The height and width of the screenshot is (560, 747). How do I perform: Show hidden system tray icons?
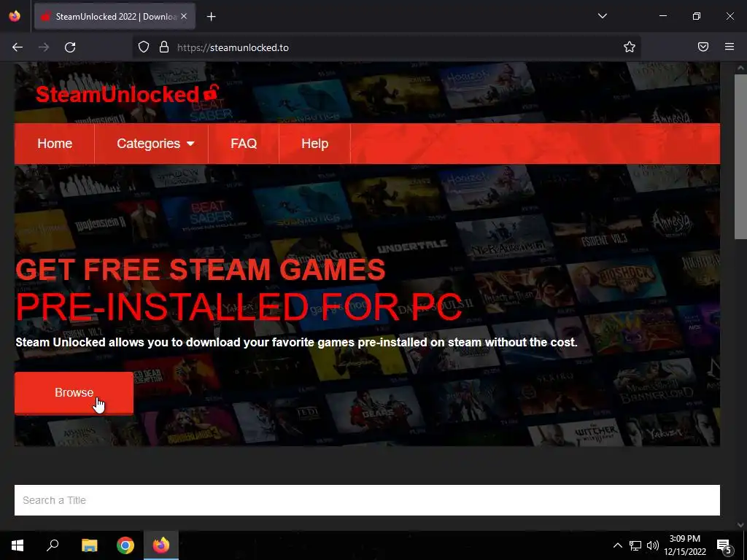[x=617, y=545]
